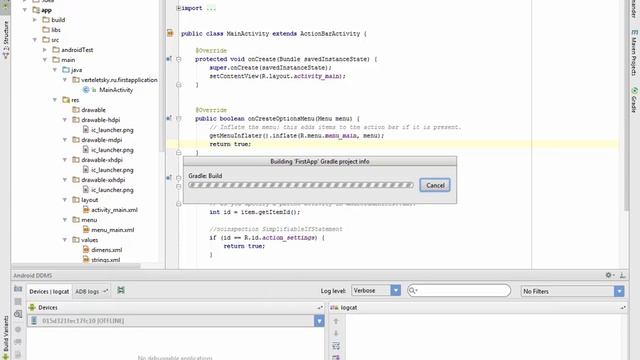Cancel the Gradle build dialog
Viewport: 640px width, 360px height.
435,185
